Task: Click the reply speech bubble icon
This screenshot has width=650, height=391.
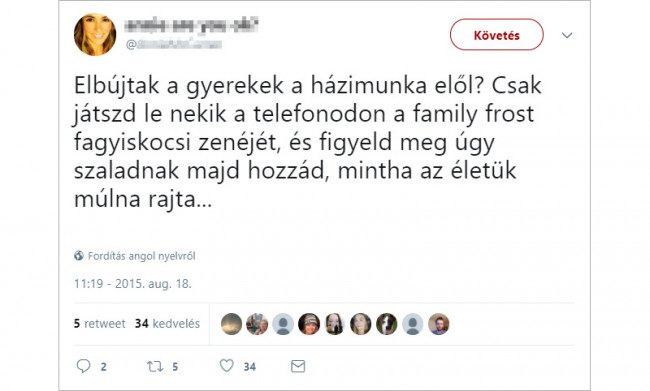Action: [83, 366]
